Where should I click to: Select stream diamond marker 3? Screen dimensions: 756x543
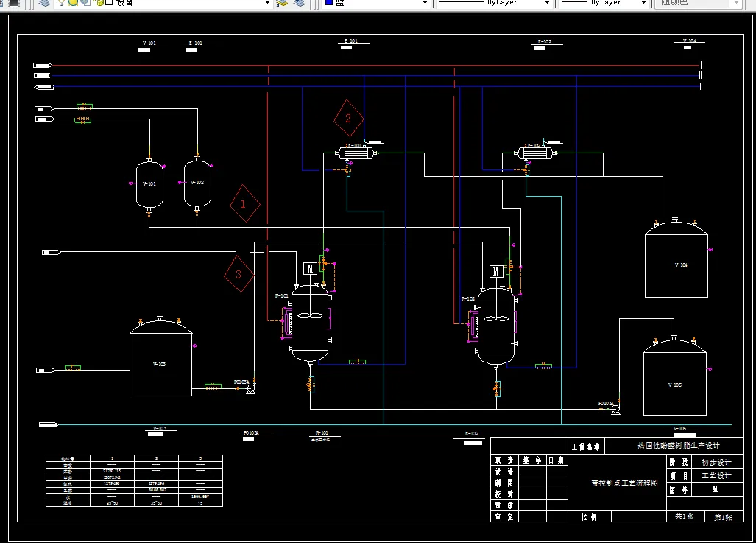coord(239,274)
